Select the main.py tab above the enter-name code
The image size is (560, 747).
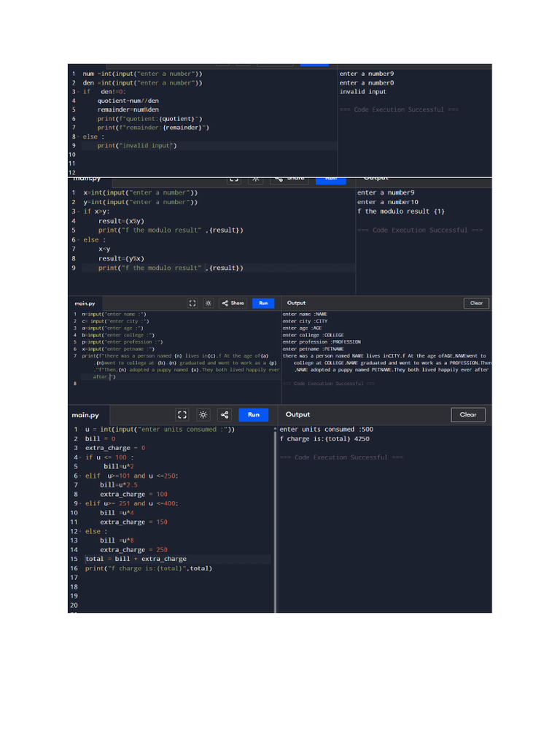85,303
